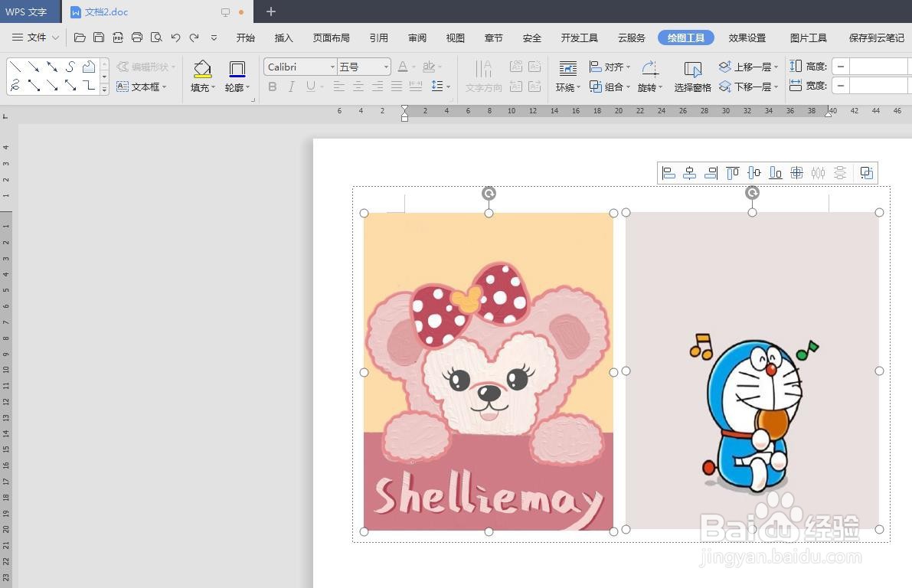Export to PDF via quick toolbar icon
This screenshot has width=912, height=588.
pyautogui.click(x=118, y=38)
